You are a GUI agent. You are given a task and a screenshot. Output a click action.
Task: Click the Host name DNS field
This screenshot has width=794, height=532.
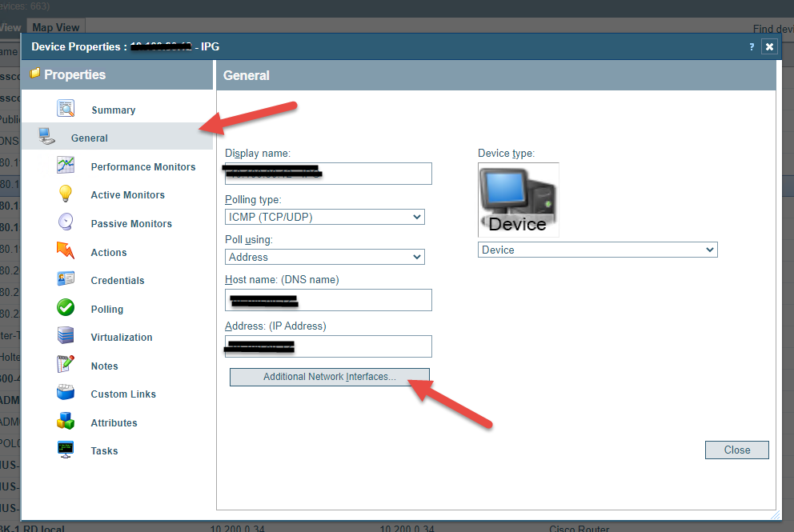tap(328, 300)
